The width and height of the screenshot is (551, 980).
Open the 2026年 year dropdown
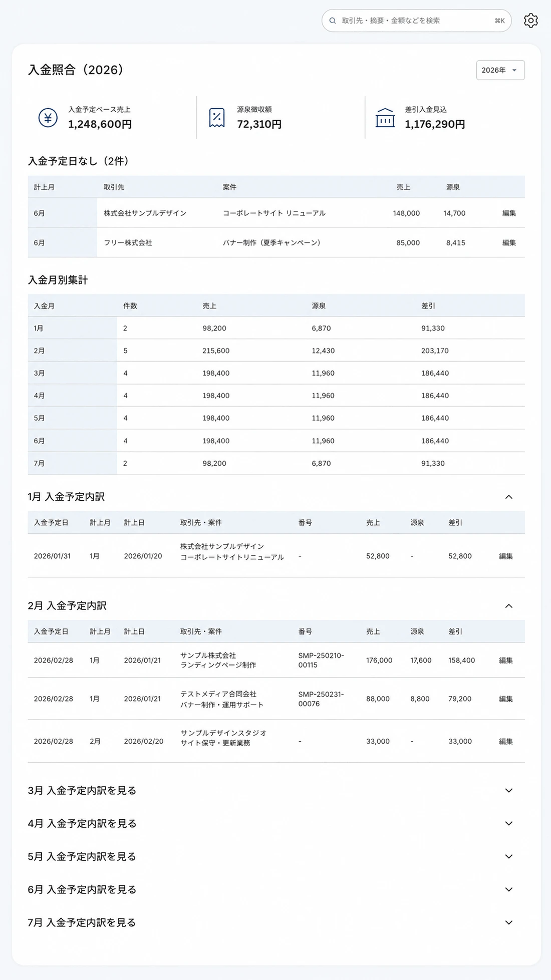click(x=500, y=70)
